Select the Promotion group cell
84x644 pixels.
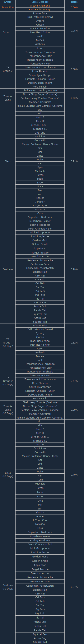(8, 7)
